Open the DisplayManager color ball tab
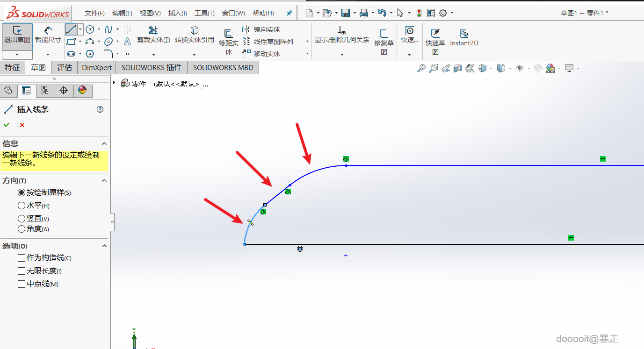 pos(83,91)
